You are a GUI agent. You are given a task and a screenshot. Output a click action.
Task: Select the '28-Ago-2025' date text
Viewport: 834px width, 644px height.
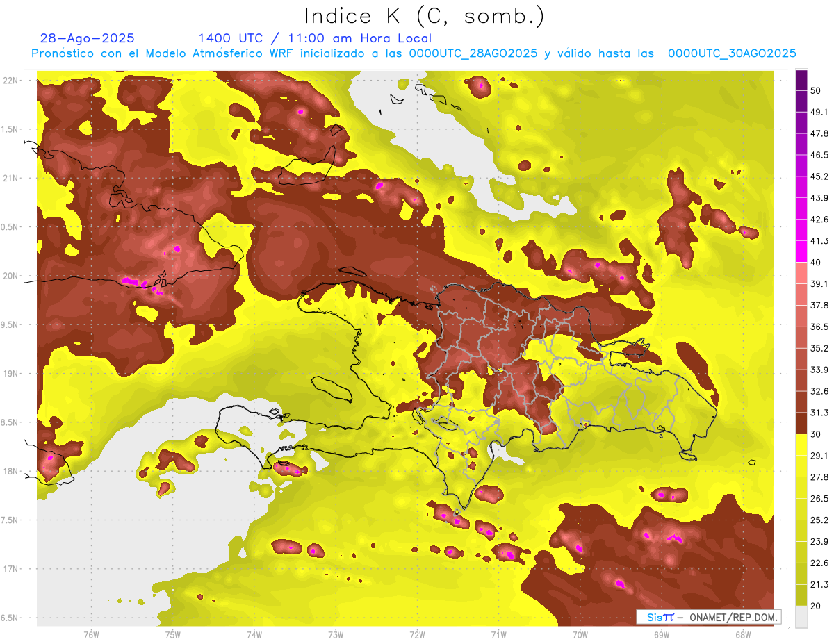88,38
